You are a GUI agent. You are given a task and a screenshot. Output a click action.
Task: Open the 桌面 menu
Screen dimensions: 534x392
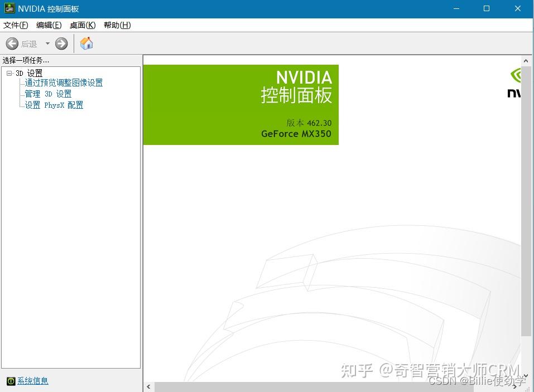click(82, 25)
